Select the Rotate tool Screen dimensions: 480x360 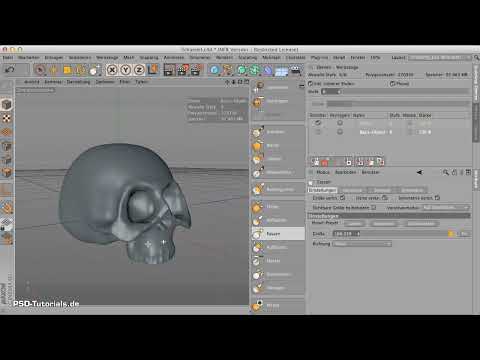click(80, 70)
